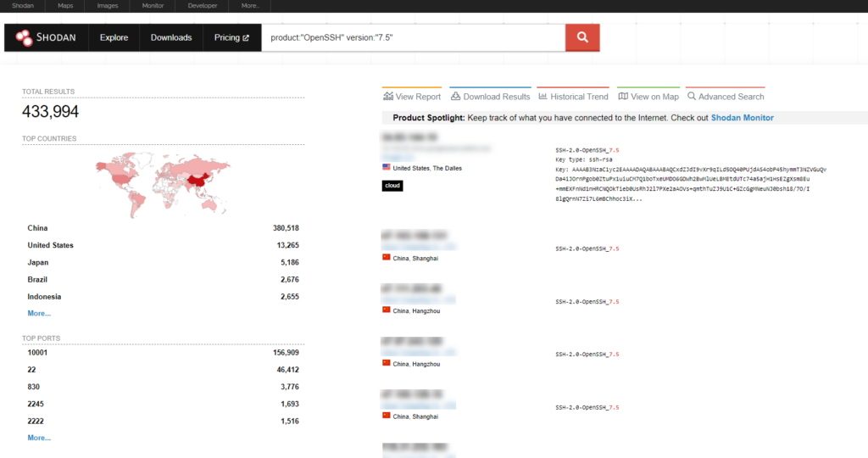Filter results by Indonesia
Viewport: 868px width, 458px height.
click(x=44, y=296)
